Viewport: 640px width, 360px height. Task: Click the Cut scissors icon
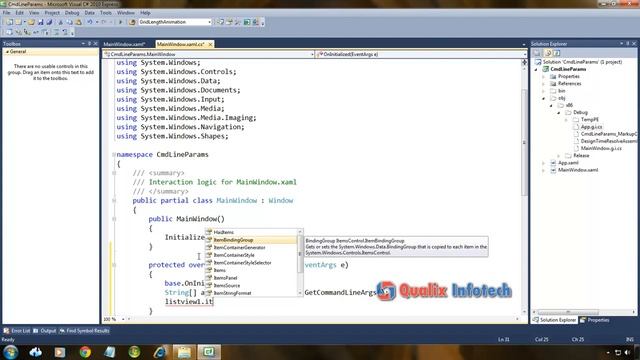pyautogui.click(x=60, y=22)
